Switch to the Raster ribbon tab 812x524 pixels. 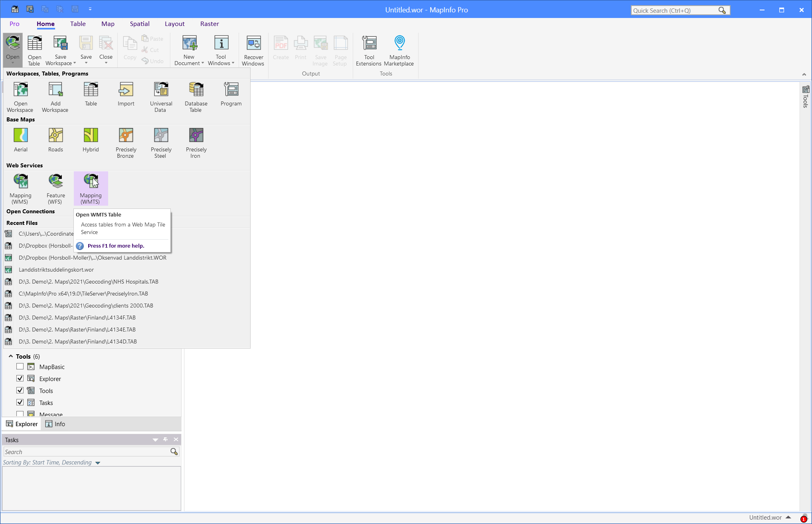click(209, 24)
